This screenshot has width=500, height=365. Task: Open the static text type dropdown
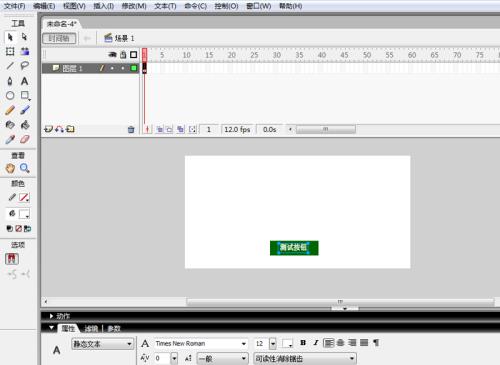(x=102, y=344)
